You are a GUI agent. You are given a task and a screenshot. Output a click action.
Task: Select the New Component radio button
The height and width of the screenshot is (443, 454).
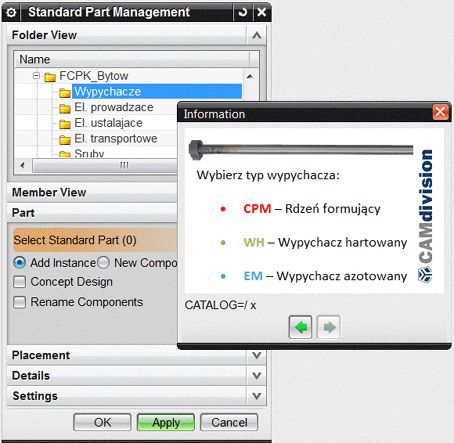coord(103,263)
